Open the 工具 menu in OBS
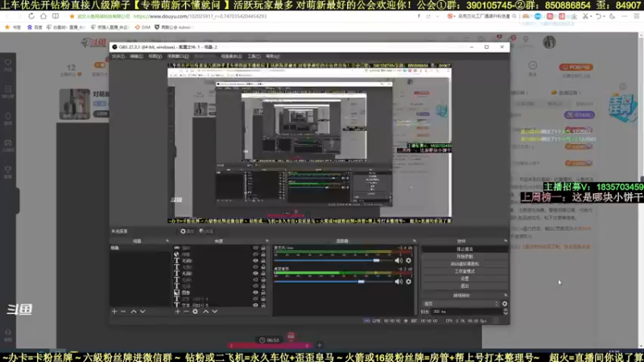644x362 pixels. pyautogui.click(x=254, y=56)
